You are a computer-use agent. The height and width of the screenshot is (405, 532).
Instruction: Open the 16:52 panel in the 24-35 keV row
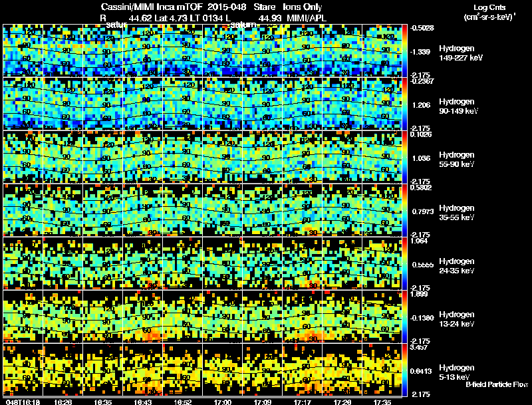coord(182,263)
